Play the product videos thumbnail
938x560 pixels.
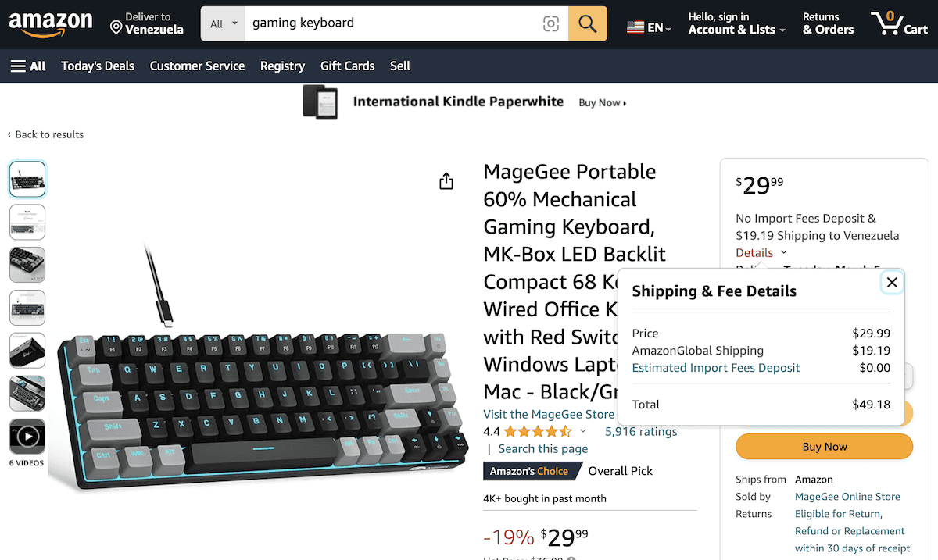click(27, 437)
